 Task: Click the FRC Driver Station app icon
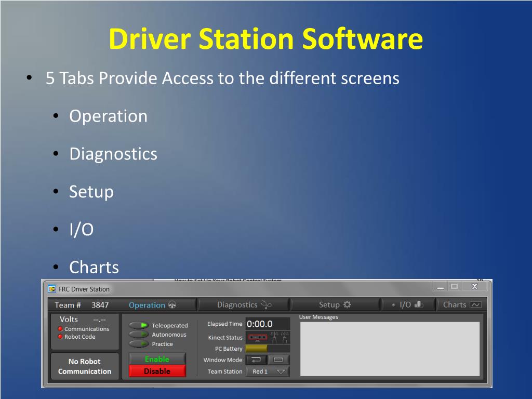[x=52, y=289]
